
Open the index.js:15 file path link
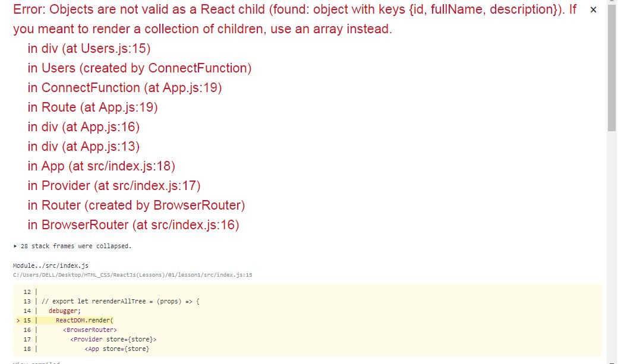(133, 275)
